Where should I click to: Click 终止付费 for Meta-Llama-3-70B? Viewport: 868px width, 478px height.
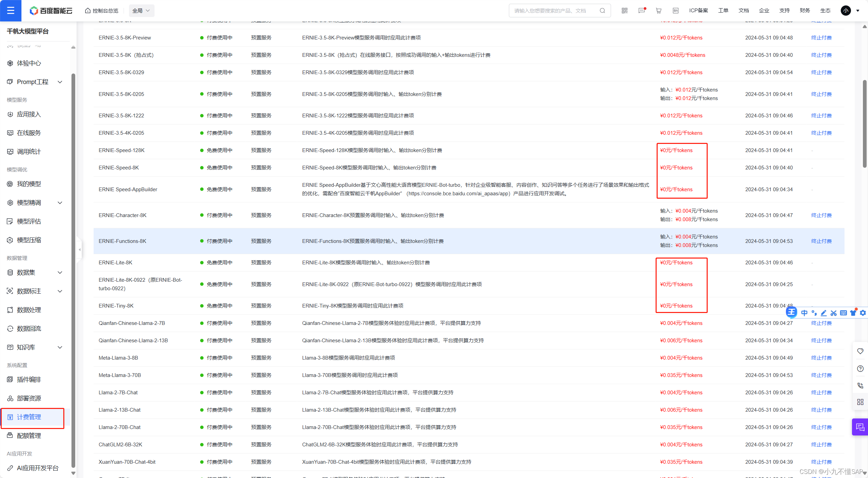(821, 375)
